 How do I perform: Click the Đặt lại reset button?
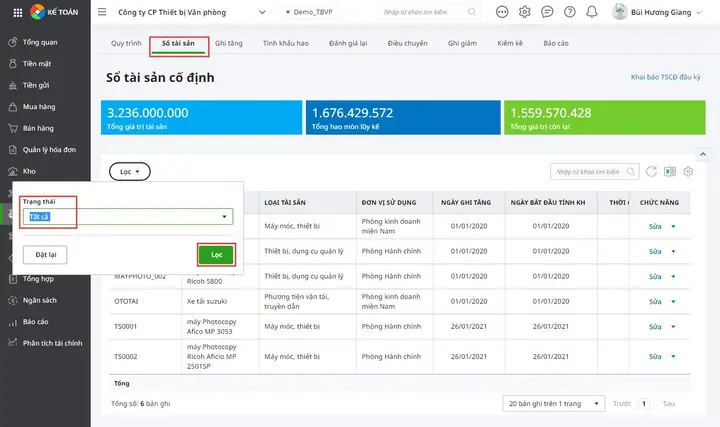pyautogui.click(x=45, y=255)
